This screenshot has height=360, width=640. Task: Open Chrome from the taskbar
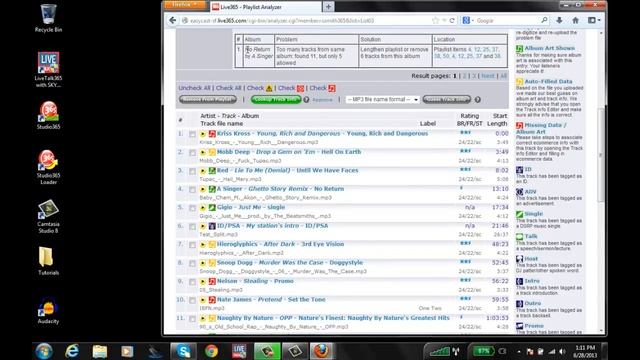[x=211, y=351]
